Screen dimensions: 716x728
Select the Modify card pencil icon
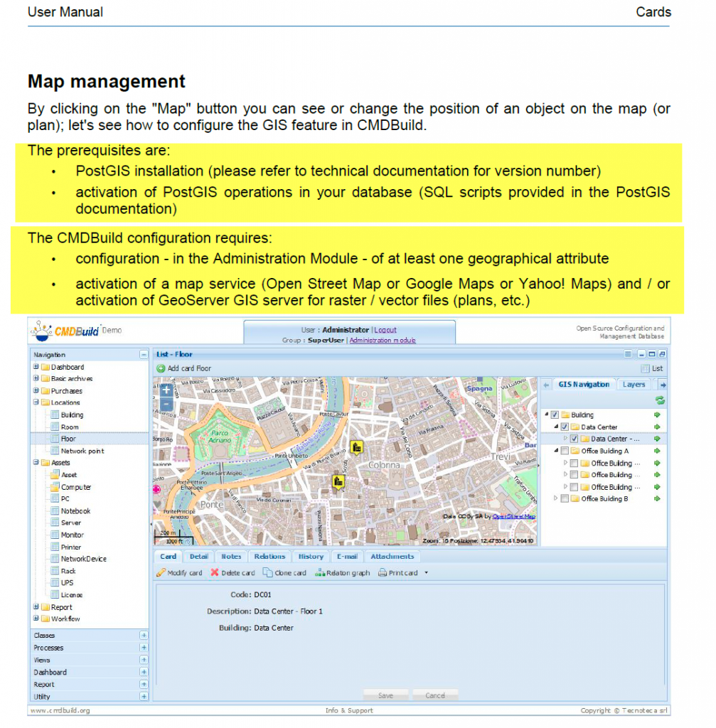coord(162,572)
